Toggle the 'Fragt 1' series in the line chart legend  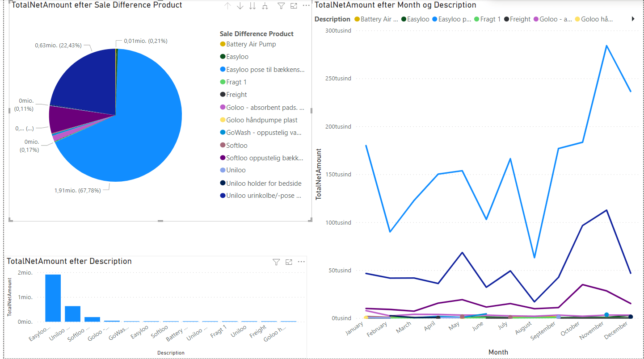pyautogui.click(x=489, y=19)
